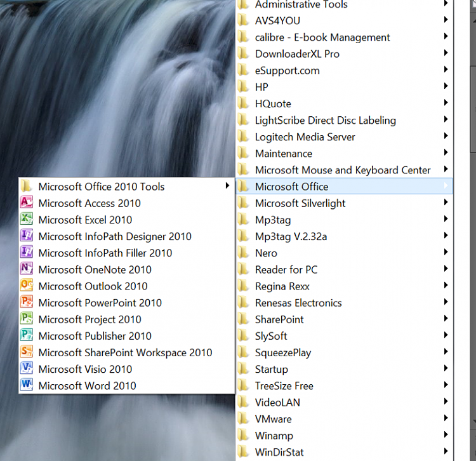Click the SqueezePlay folder label

click(283, 353)
